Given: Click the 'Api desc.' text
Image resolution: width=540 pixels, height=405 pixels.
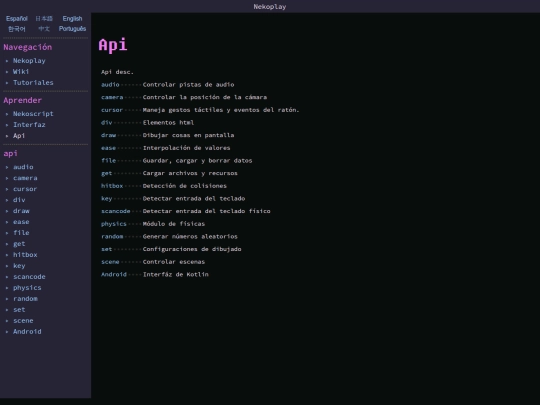Looking at the screenshot, I should [117, 72].
